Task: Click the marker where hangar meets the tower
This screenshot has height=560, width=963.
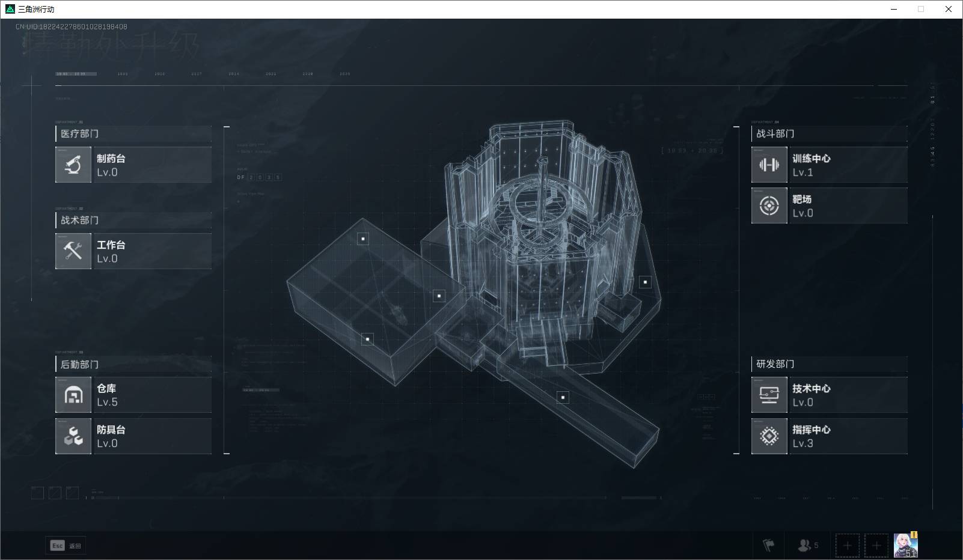Action: tap(439, 296)
